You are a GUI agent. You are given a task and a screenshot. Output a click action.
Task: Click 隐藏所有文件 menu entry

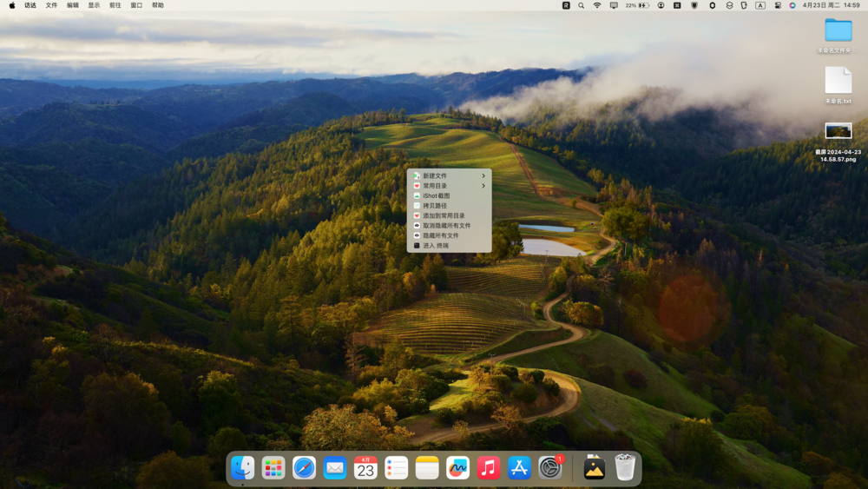(440, 235)
